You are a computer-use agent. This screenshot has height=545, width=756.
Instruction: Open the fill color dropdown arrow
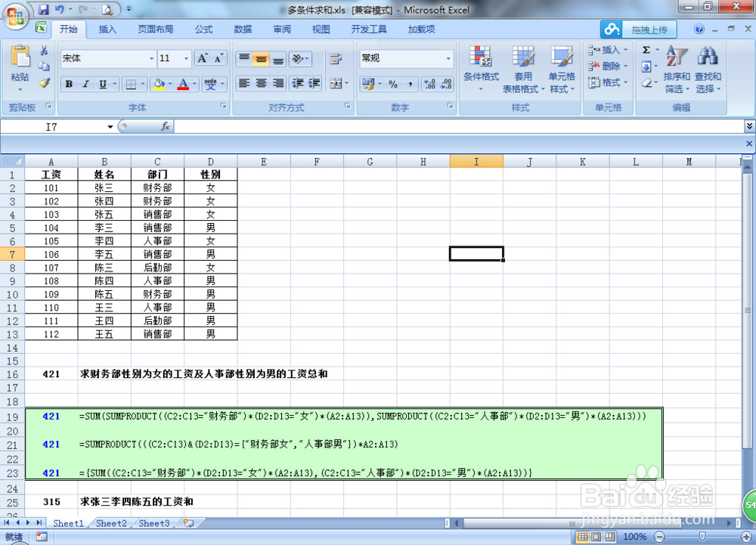click(169, 83)
